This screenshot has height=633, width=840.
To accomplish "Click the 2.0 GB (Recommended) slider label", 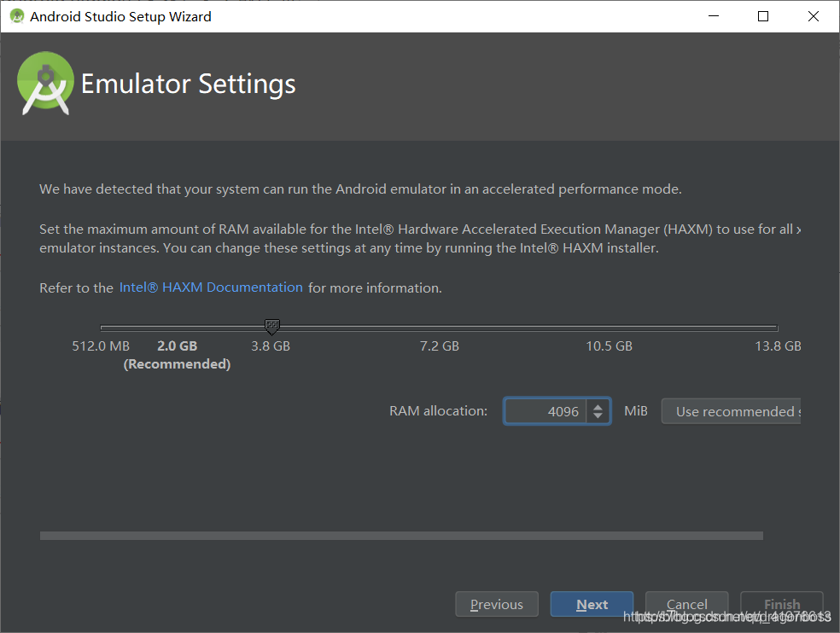I will pyautogui.click(x=177, y=355).
